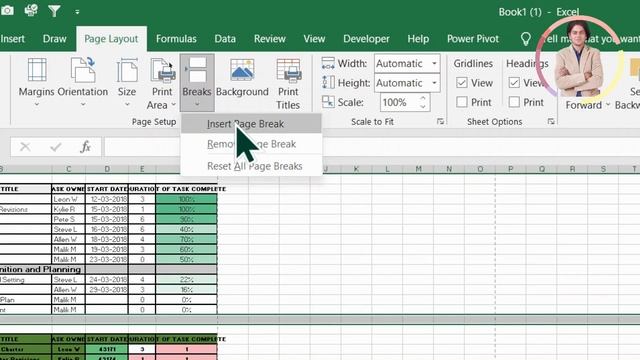Select column C header
This screenshot has height=360, width=640.
point(69,169)
